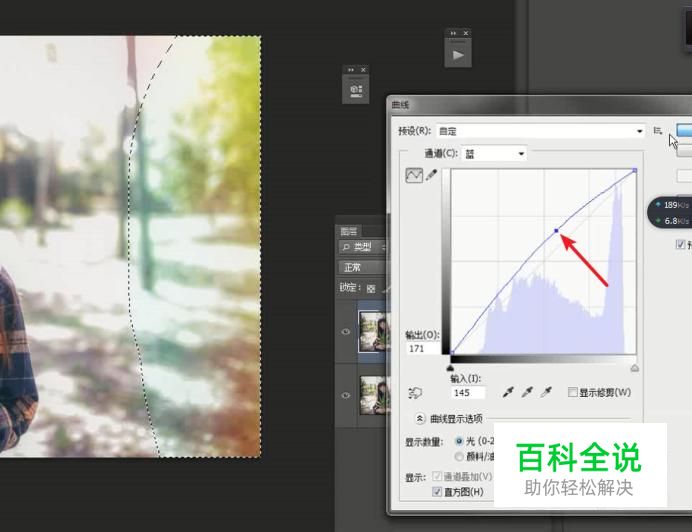Close the Actions mini panel
This screenshot has height=532, width=692.
click(466, 33)
